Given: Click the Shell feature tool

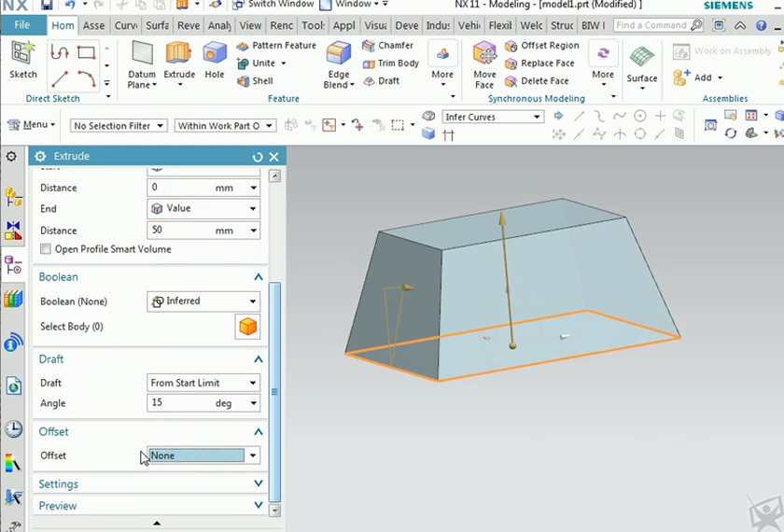Looking at the screenshot, I should 255,81.
